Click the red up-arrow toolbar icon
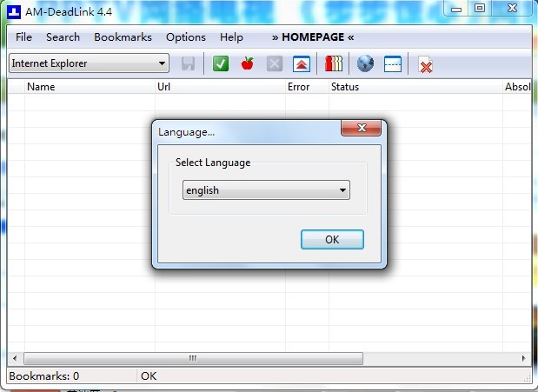The image size is (538, 392). (x=300, y=63)
